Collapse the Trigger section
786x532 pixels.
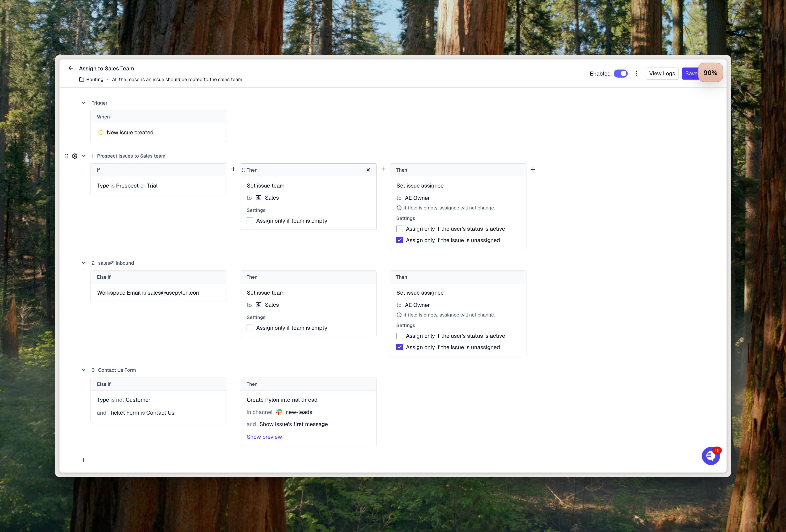click(x=84, y=103)
